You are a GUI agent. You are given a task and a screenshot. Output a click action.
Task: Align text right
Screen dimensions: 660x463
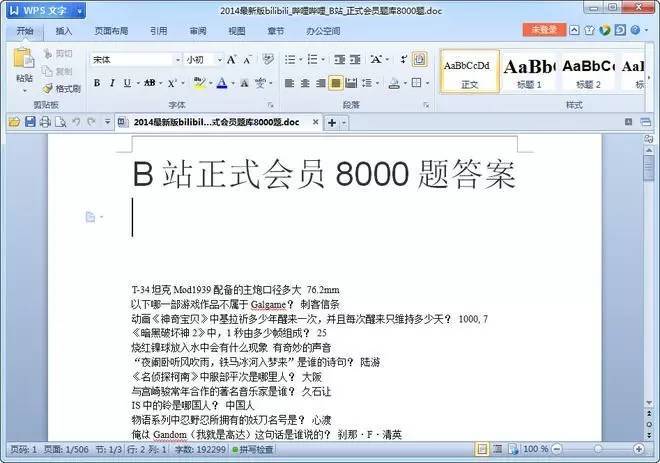coord(320,83)
